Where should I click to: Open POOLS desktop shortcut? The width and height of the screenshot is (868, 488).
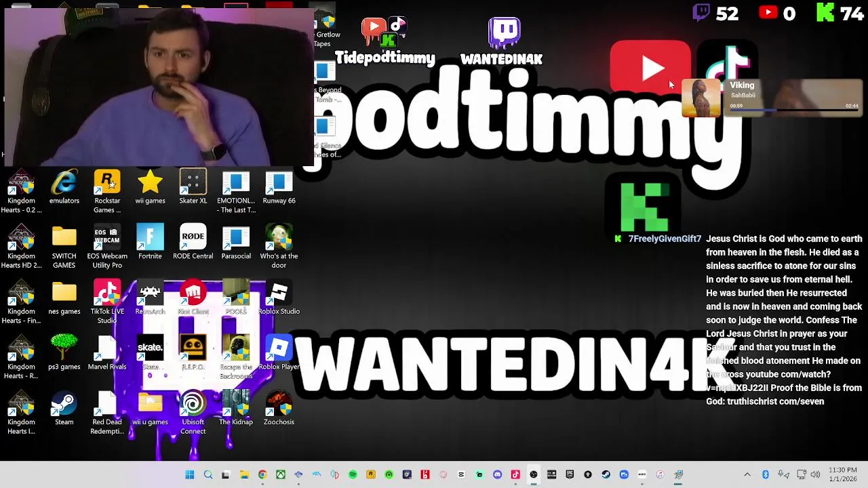(236, 298)
